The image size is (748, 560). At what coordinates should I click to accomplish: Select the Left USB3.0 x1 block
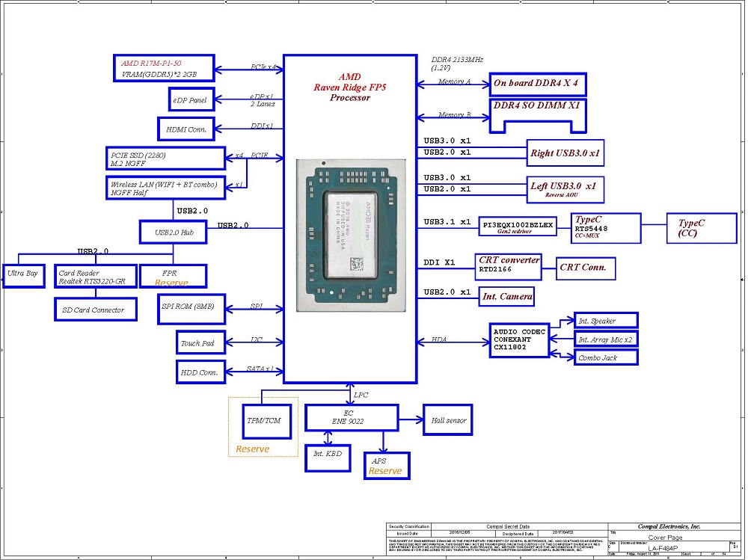[565, 189]
